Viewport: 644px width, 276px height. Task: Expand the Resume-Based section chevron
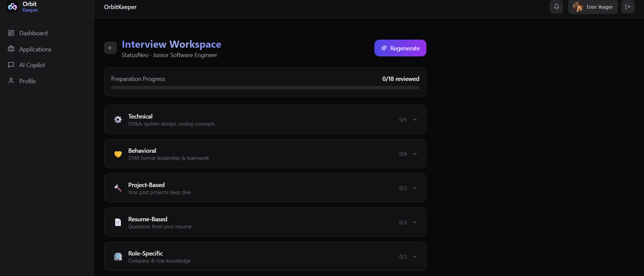tap(415, 222)
